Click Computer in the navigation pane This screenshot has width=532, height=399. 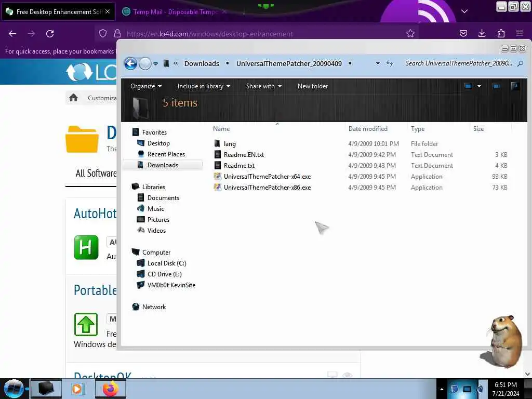click(x=156, y=252)
